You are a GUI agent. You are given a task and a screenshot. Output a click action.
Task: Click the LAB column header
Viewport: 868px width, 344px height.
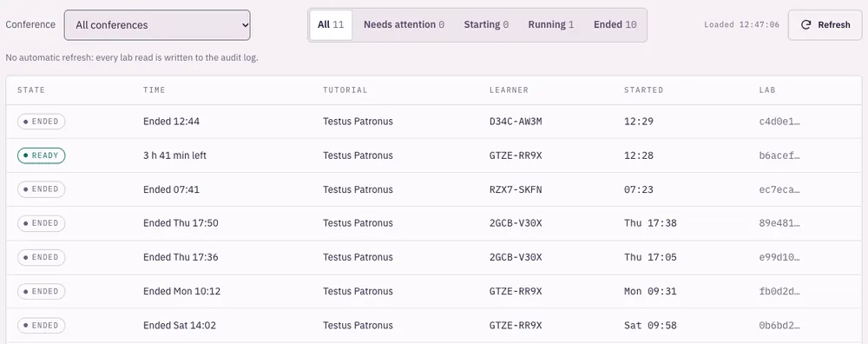pyautogui.click(x=767, y=89)
